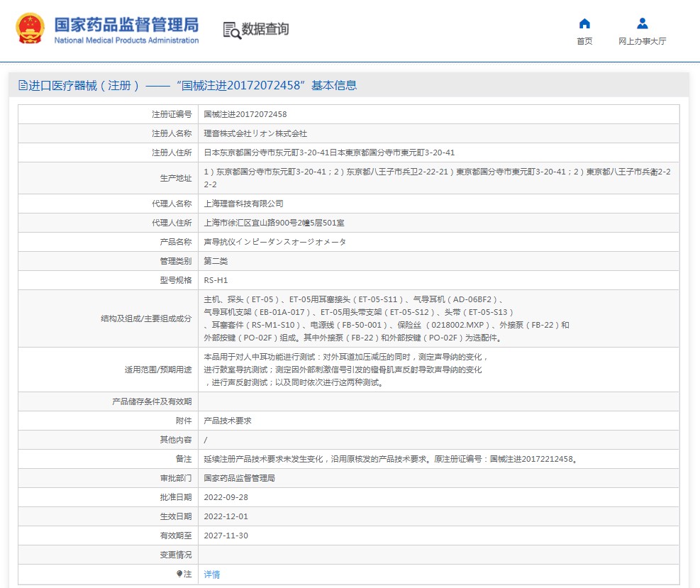700x588 pixels.
Task: Select agent address 上海市徐汇区宜山路900号
Action: (x=274, y=223)
